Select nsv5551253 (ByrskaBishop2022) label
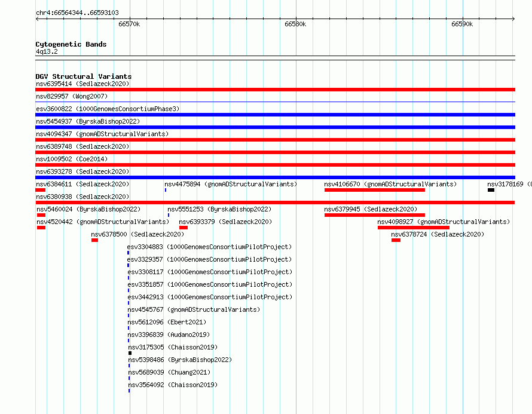 (219, 209)
